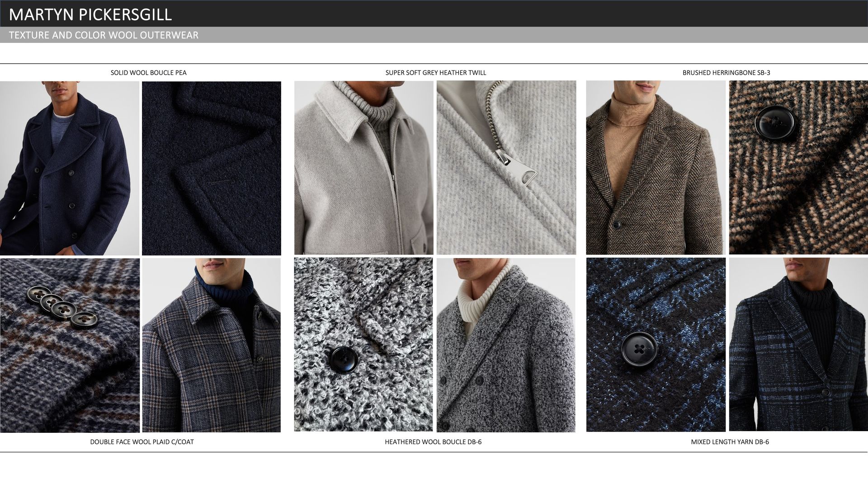Screen dimensions: 868x488
Task: Select the dark blue plaid blazer photo
Action: (x=798, y=345)
